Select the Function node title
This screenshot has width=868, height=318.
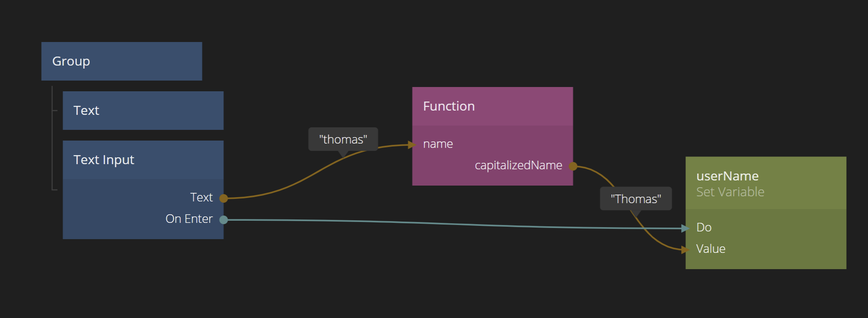point(449,106)
